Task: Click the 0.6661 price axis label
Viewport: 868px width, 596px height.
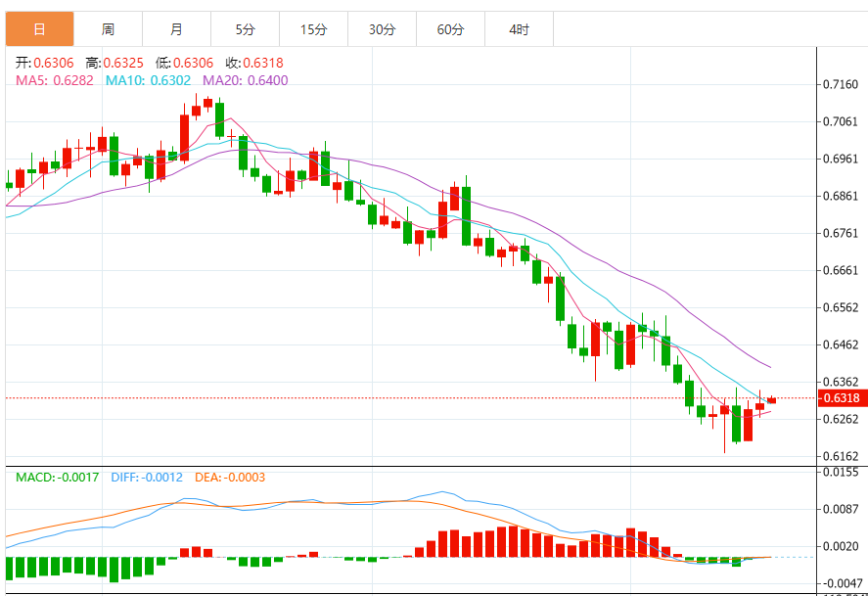Action: (841, 271)
